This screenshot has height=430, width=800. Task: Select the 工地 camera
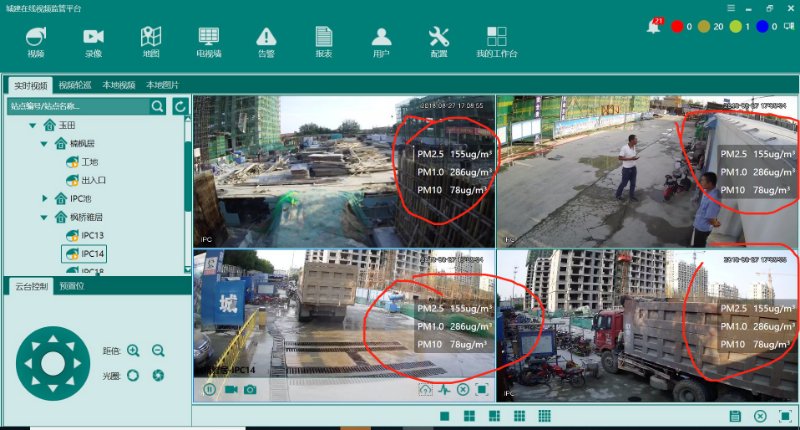[82, 162]
